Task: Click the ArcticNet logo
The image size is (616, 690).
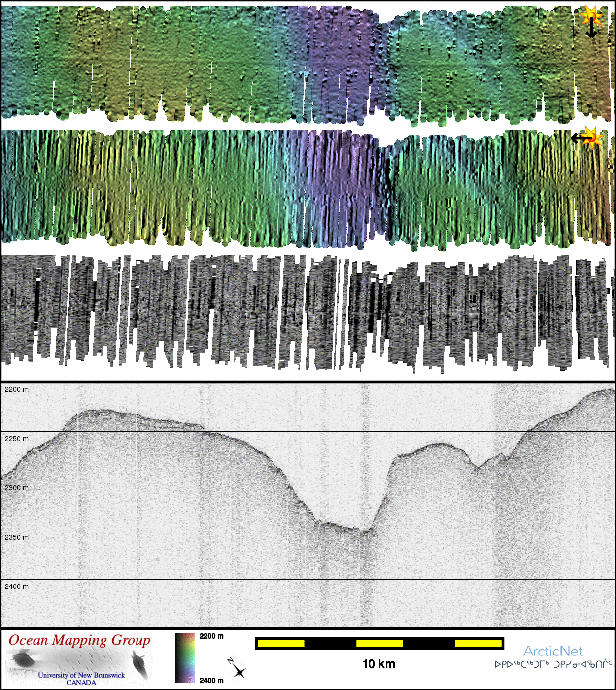Action: point(552,651)
